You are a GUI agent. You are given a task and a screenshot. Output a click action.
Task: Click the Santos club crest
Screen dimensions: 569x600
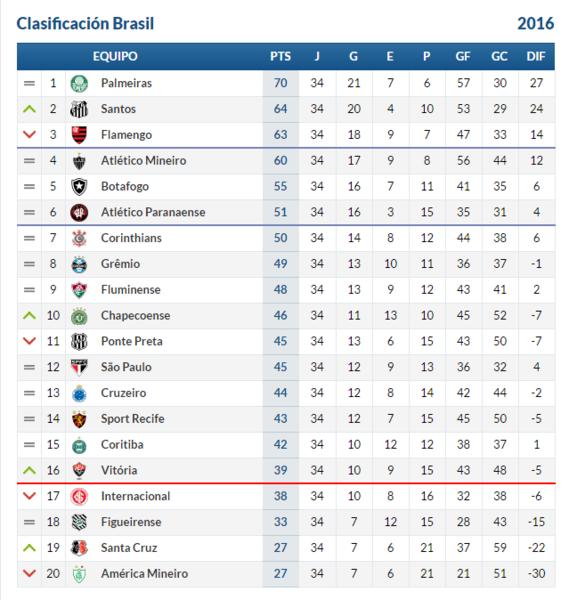[x=79, y=109]
